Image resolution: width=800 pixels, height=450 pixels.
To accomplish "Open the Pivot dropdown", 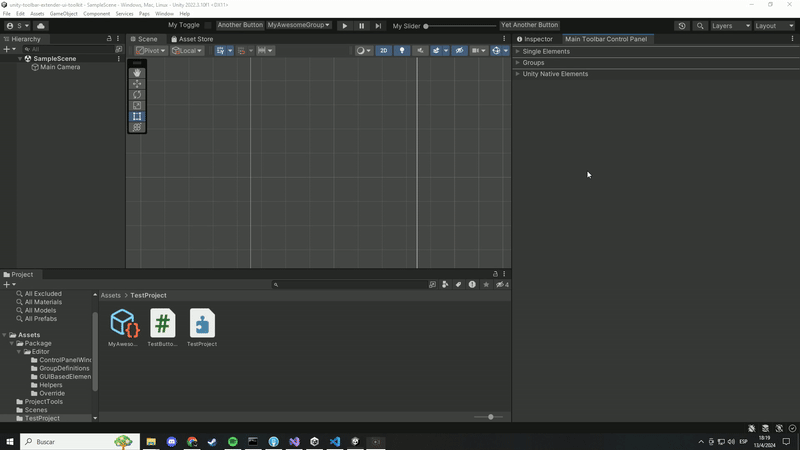I will 151,51.
